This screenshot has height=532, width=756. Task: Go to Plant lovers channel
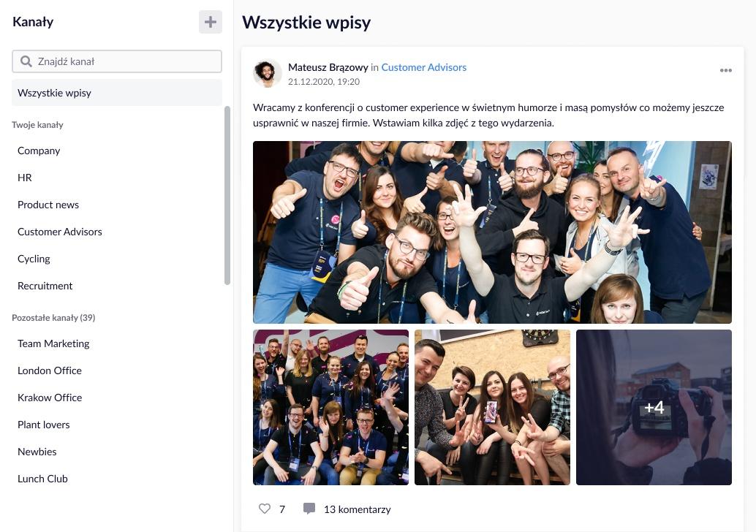(x=43, y=425)
